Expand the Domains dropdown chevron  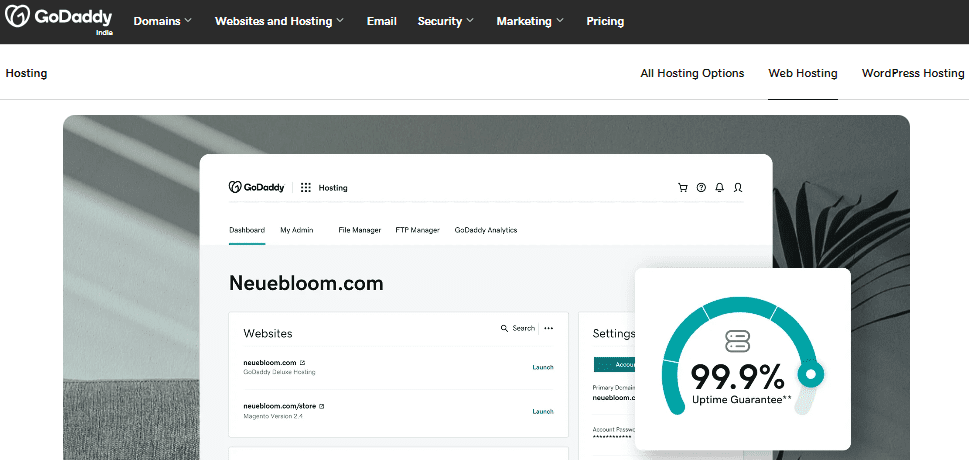coord(188,20)
